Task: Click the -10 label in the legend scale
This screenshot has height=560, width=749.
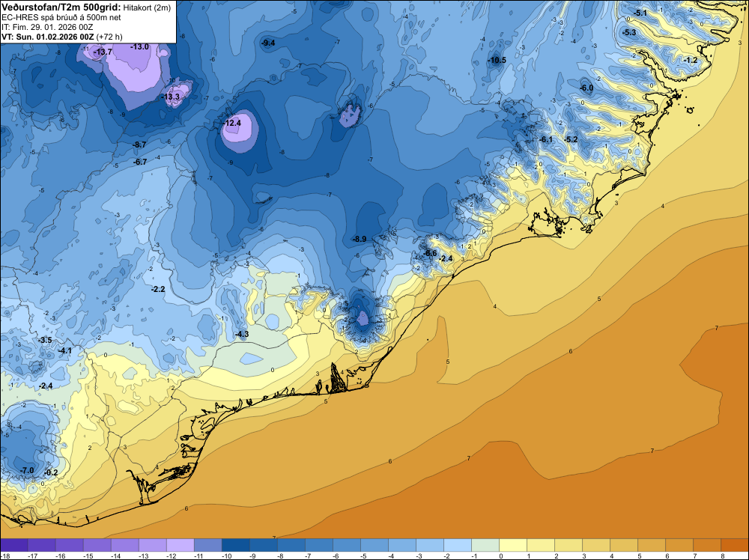Action: [227, 556]
